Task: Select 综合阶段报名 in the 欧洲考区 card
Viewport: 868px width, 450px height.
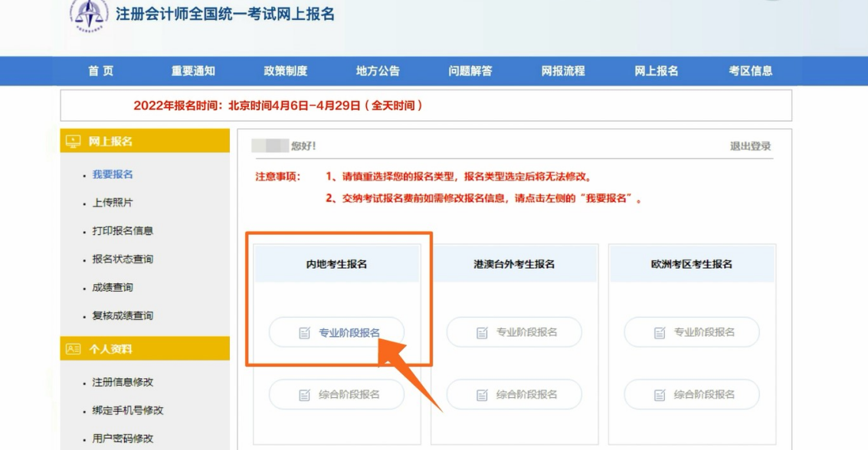Action: coord(691,395)
